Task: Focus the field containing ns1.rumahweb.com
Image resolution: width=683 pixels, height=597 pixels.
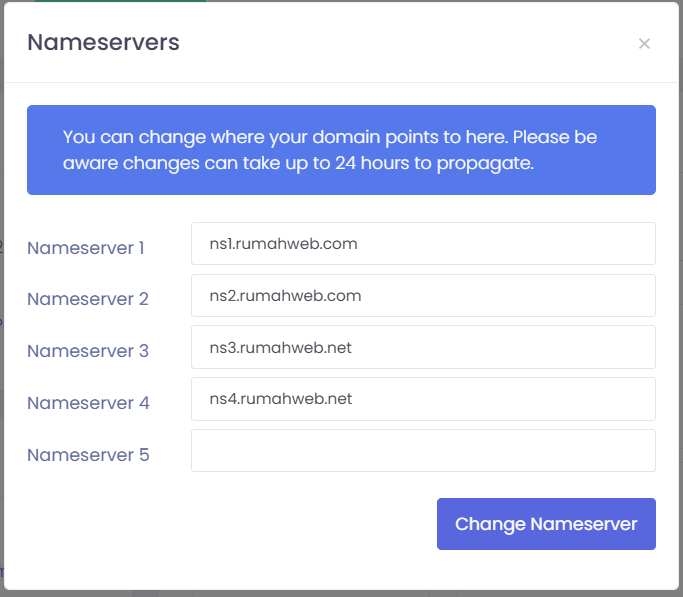Action: point(423,243)
